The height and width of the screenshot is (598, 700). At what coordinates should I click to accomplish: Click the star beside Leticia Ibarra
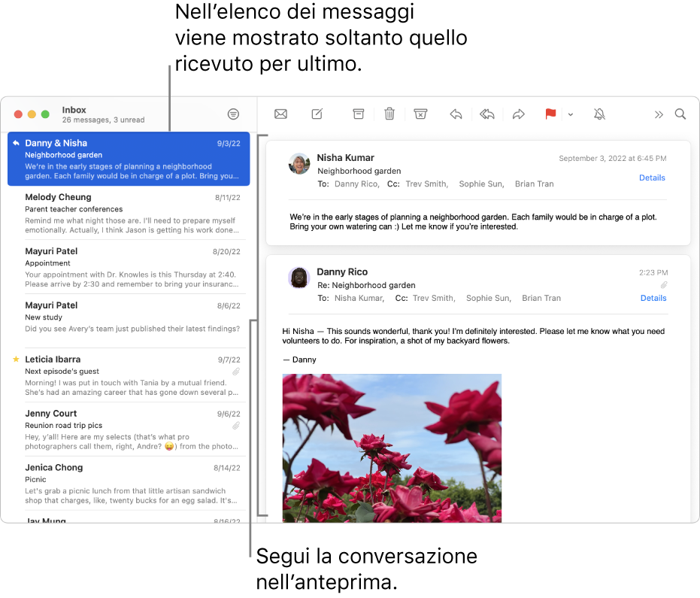coord(16,359)
